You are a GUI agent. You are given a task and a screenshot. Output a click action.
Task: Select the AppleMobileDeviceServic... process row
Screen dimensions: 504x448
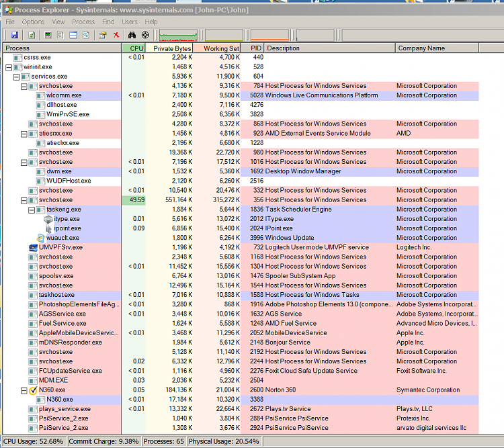(x=241, y=333)
